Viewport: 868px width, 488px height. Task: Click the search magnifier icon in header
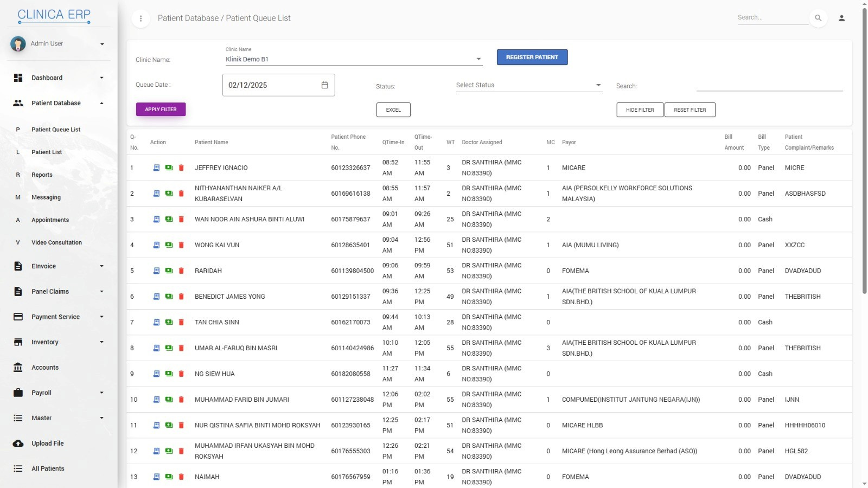[818, 18]
